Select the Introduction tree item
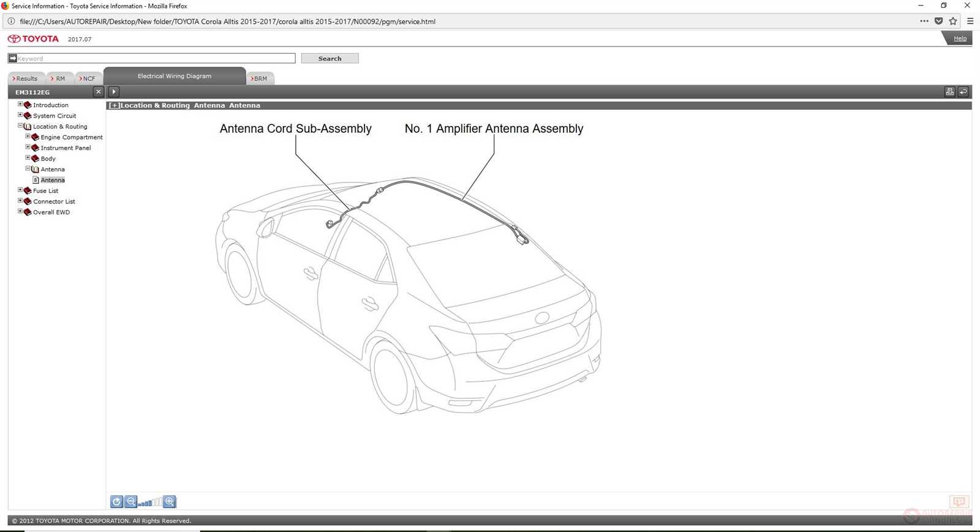Image resolution: width=980 pixels, height=532 pixels. coord(51,105)
